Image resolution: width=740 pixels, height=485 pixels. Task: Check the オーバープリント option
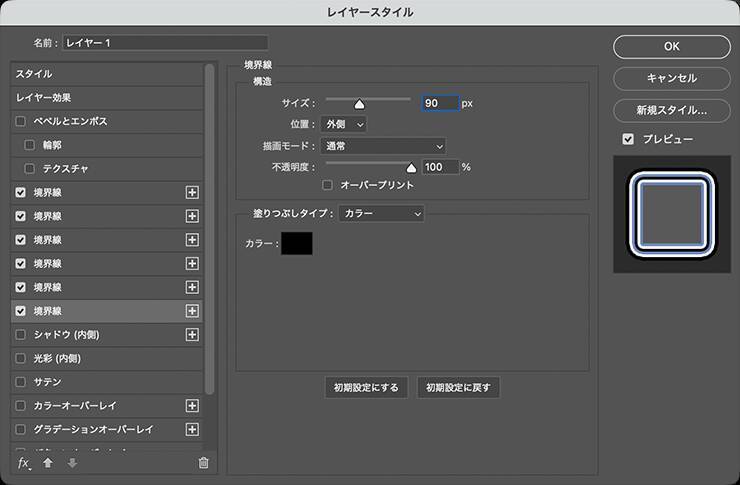[327, 185]
